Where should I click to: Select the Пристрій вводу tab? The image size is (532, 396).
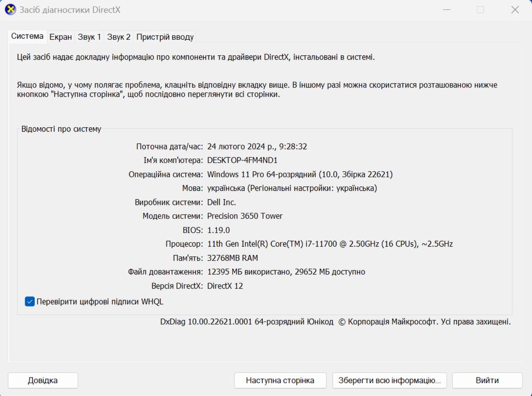pos(165,37)
